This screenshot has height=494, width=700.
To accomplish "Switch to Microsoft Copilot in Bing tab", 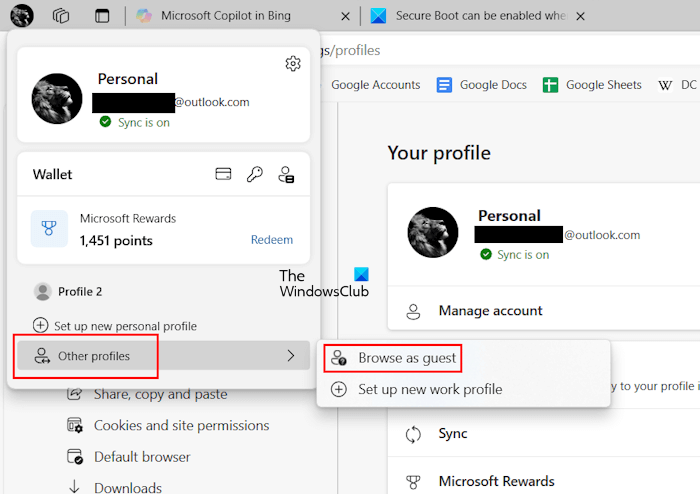I will click(225, 16).
